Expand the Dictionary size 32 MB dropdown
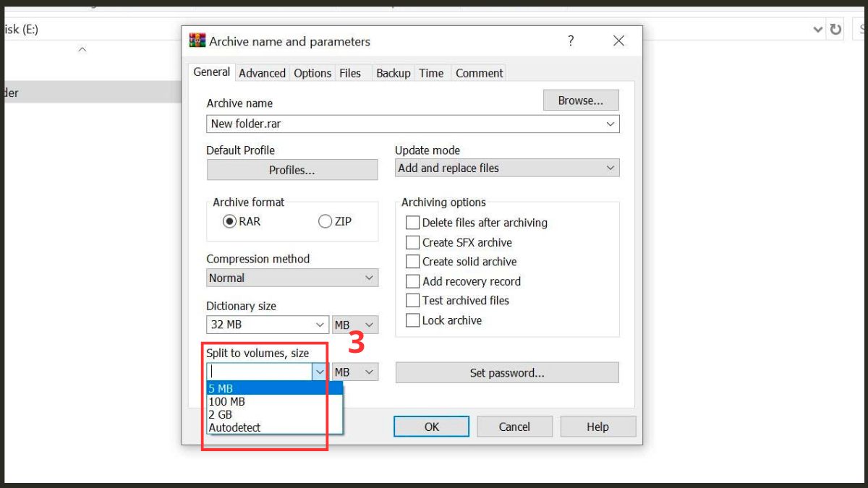Image resolution: width=868 pixels, height=488 pixels. point(268,325)
